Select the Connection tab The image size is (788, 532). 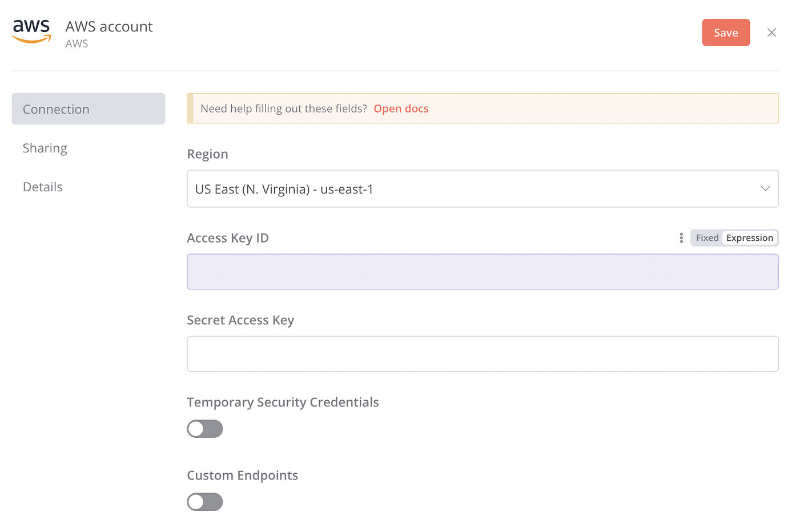coord(56,108)
